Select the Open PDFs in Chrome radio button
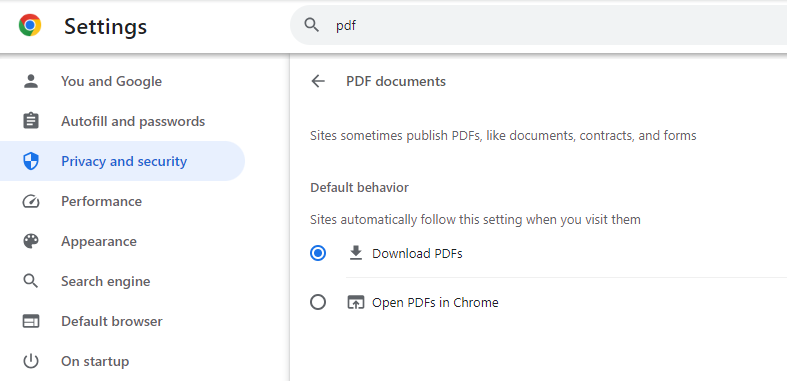The width and height of the screenshot is (787, 381). [x=318, y=303]
